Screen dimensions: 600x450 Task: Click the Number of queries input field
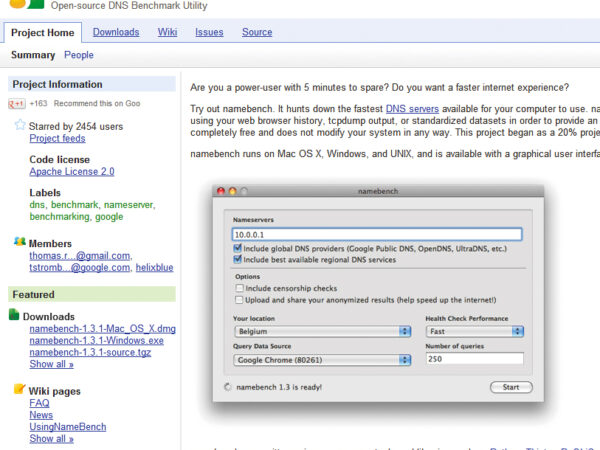474,358
